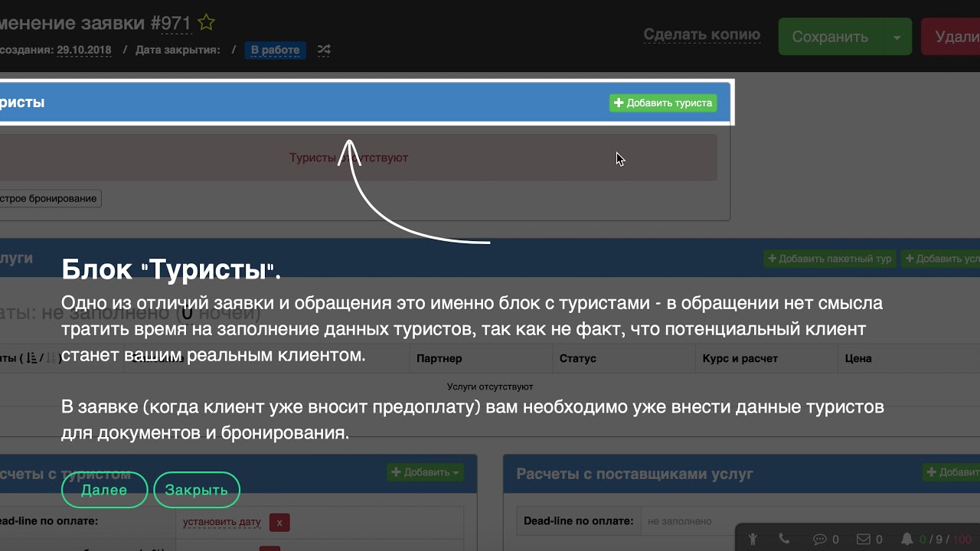Click 'Добавить пакетный тур' button
Viewport: 980px width, 551px height.
(x=830, y=259)
